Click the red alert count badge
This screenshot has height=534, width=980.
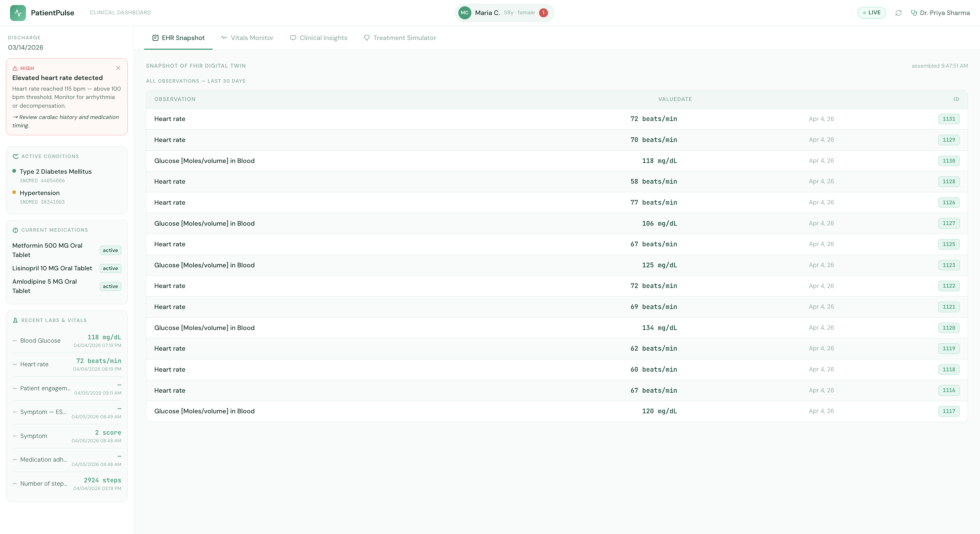coord(543,13)
